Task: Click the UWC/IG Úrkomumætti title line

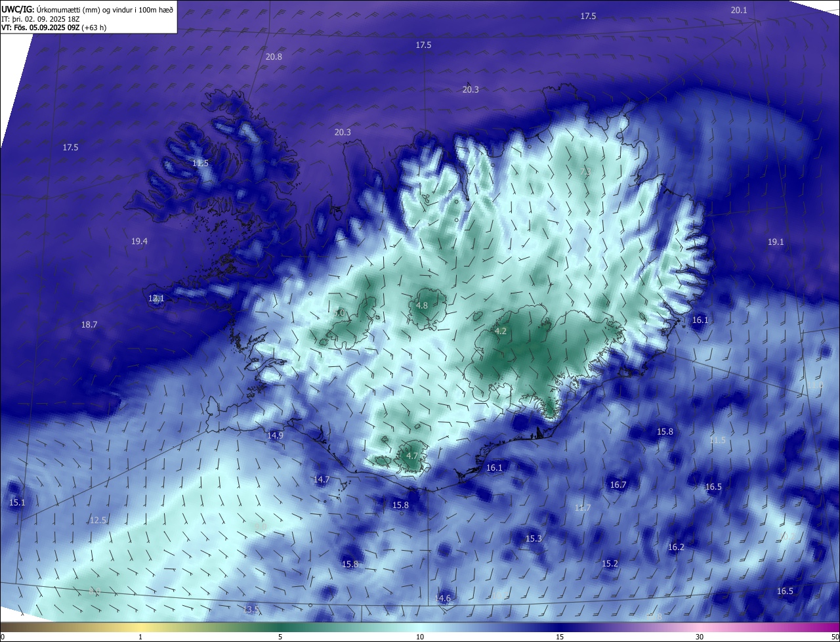Action: [x=87, y=9]
